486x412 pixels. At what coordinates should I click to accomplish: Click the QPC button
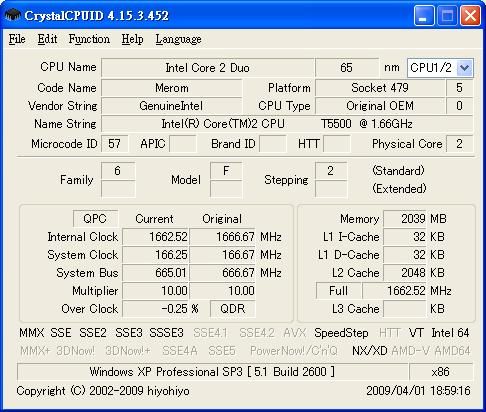tap(95, 219)
